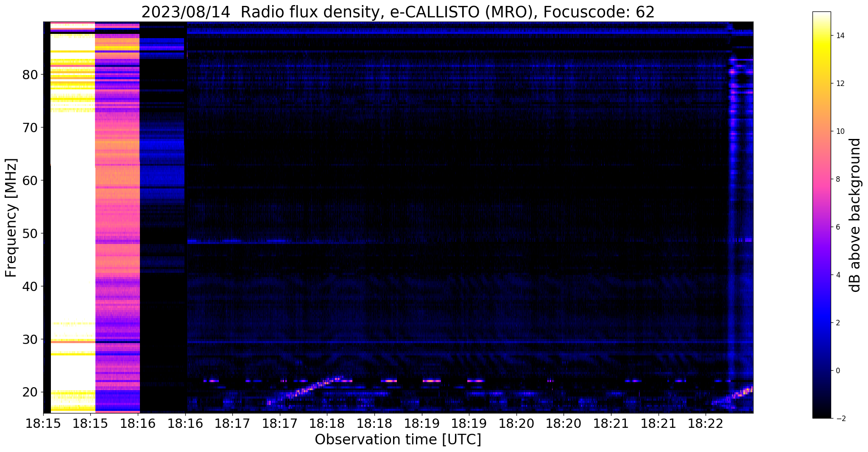Click the colorbar tick value 14
The width and height of the screenshot is (868, 452).
840,36
